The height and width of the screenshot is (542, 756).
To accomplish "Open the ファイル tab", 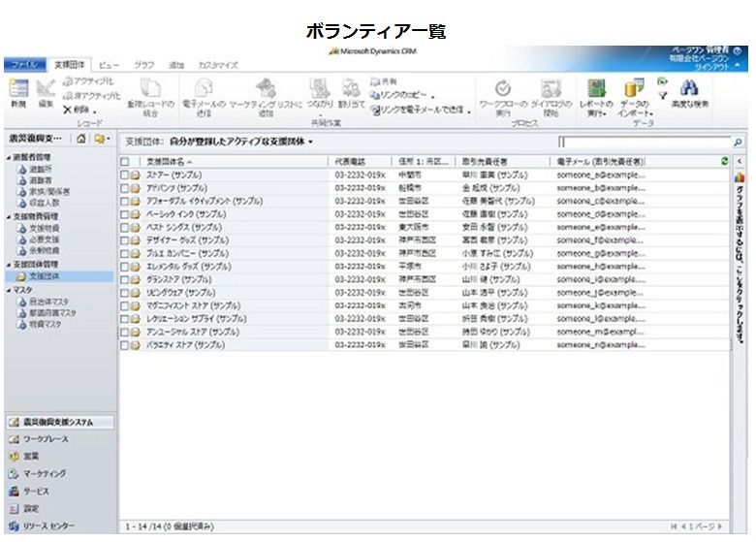I will [x=24, y=64].
